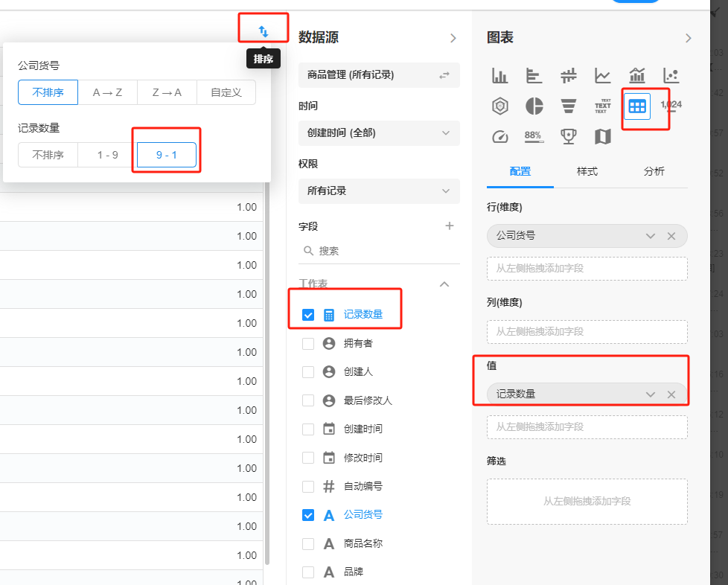Viewport: 728px width, 585px height.
Task: Open the 创建时间 (全部) time dropdown
Action: pyautogui.click(x=379, y=133)
